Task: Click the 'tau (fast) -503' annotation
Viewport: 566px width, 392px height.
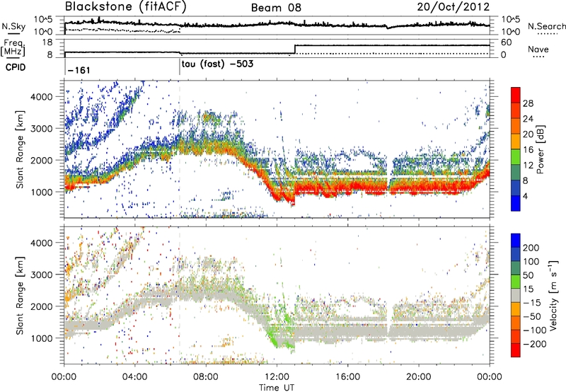Action: (x=217, y=64)
